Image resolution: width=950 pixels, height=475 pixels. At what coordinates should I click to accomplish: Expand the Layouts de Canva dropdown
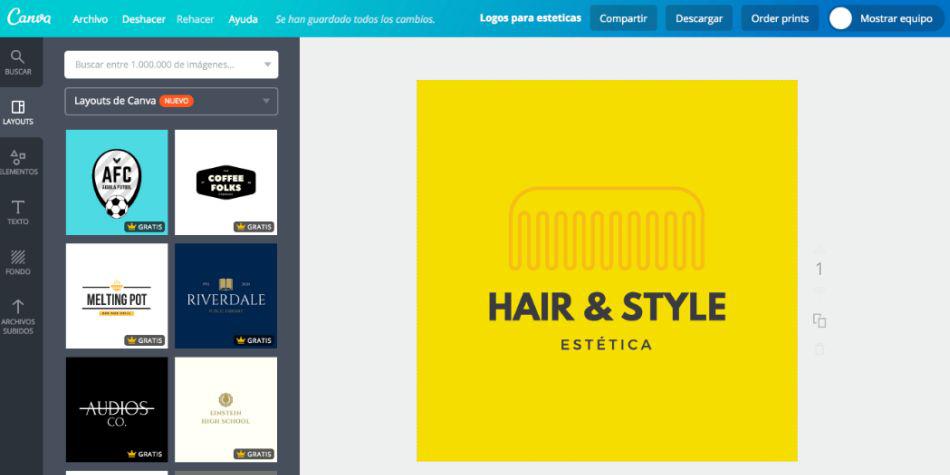(267, 101)
